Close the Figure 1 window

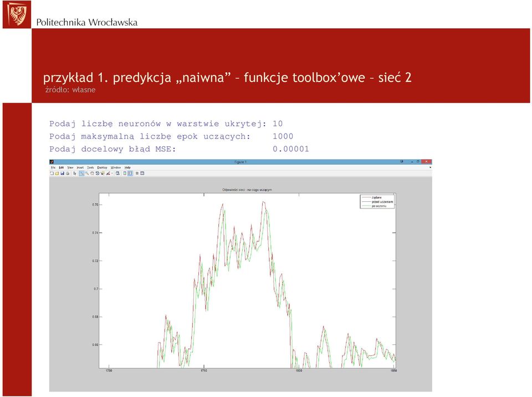(426, 162)
